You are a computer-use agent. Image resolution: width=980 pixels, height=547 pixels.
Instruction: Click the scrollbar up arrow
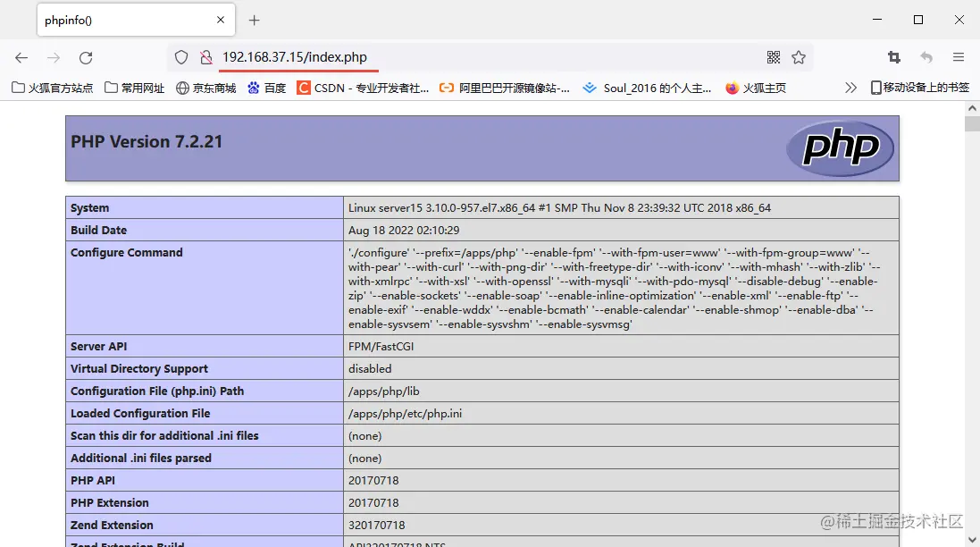point(972,108)
